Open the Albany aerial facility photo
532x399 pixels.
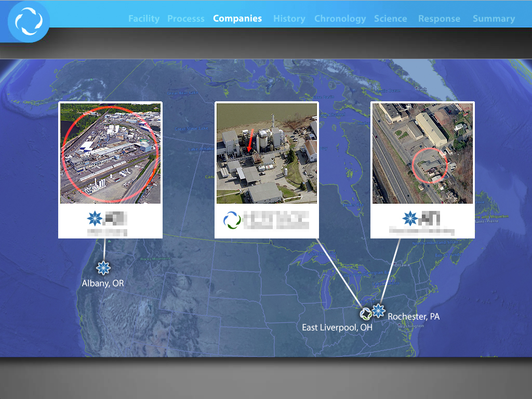point(110,153)
